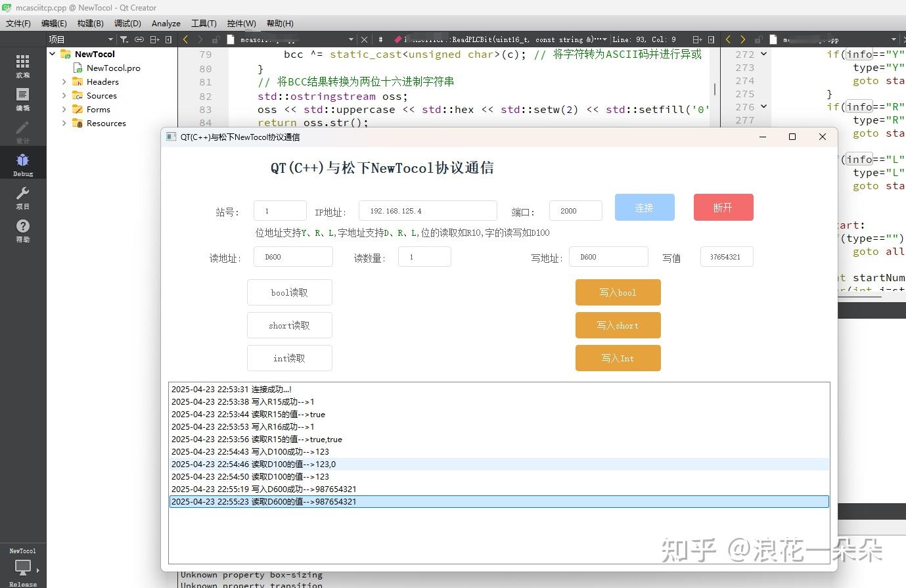
Task: Select the highlighted 读取D600的值 log entry
Action: coord(328,501)
